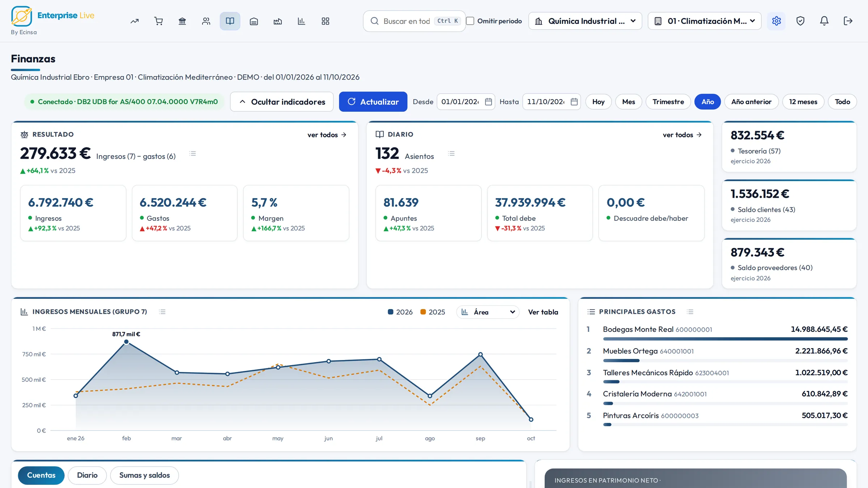Open notifications bell
The width and height of the screenshot is (868, 488).
[824, 21]
